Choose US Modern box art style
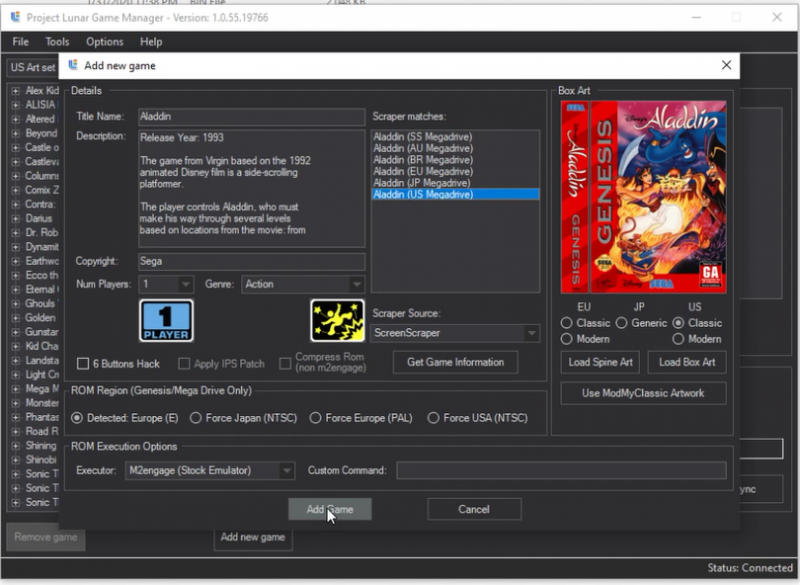Viewport: 800px width, 585px height. click(678, 339)
